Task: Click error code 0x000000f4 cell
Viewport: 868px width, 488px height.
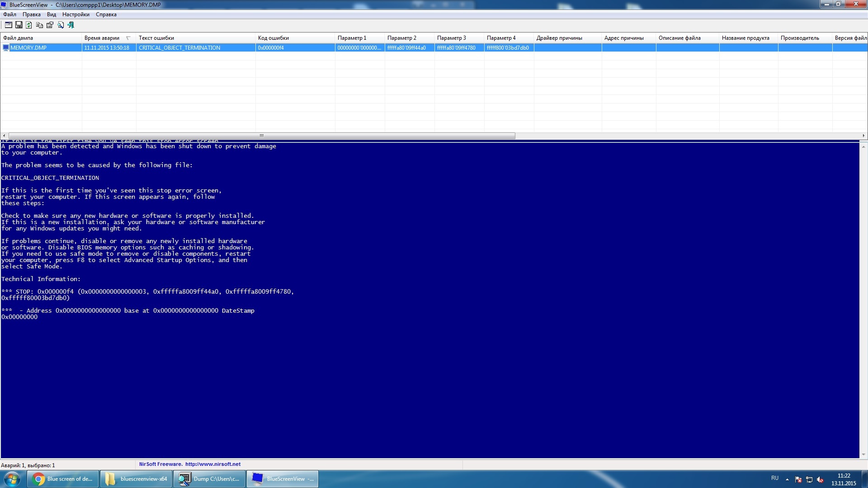Action: tap(295, 47)
